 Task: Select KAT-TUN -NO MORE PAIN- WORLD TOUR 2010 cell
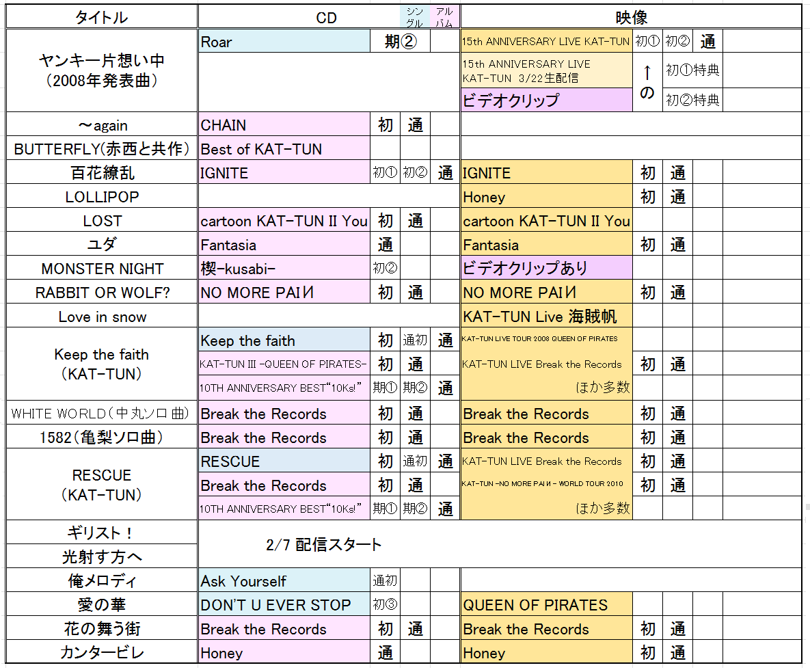[x=547, y=485]
